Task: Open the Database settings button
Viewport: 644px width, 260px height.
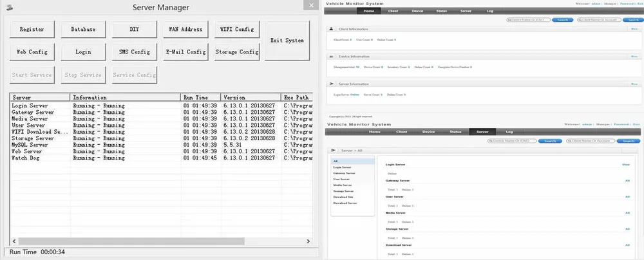Action: pyautogui.click(x=82, y=30)
